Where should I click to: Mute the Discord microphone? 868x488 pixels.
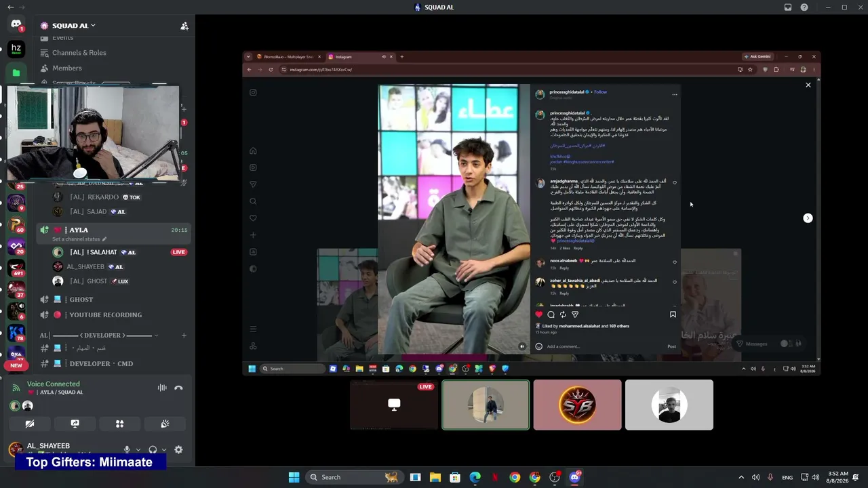(127, 449)
